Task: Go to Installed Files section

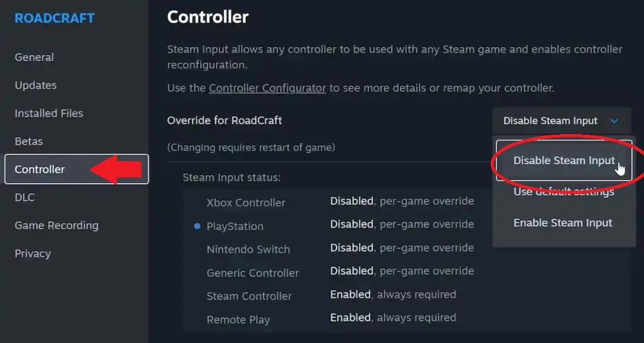Action: pyautogui.click(x=49, y=113)
